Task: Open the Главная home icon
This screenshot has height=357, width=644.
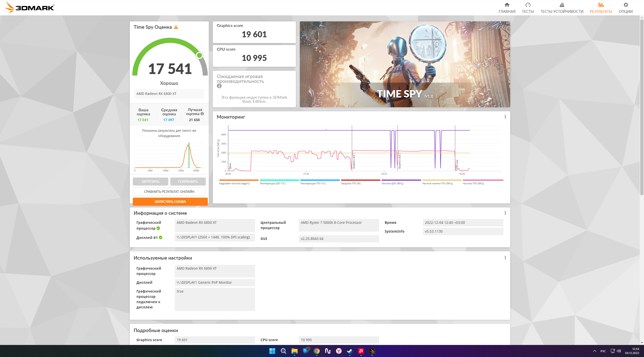Action: click(507, 5)
